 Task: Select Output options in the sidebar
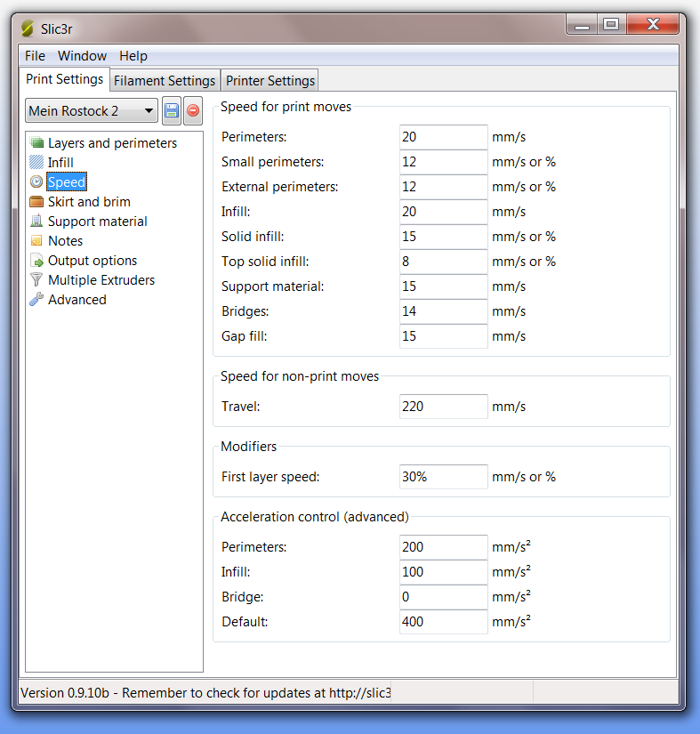[93, 261]
